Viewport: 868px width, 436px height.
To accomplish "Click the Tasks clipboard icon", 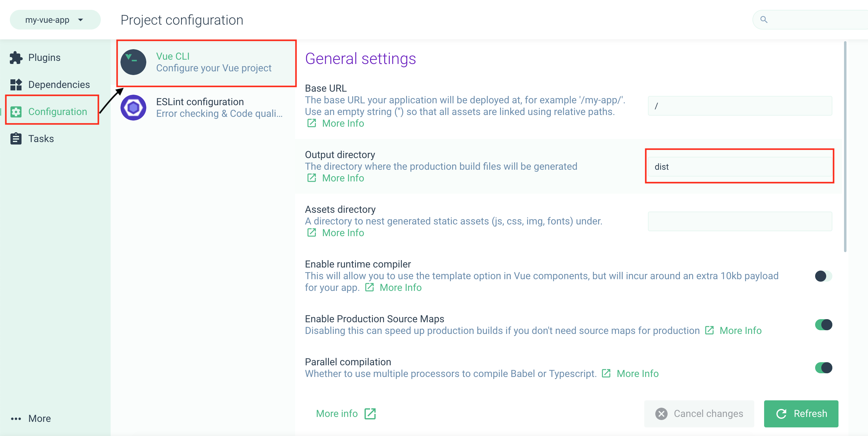I will pos(16,139).
